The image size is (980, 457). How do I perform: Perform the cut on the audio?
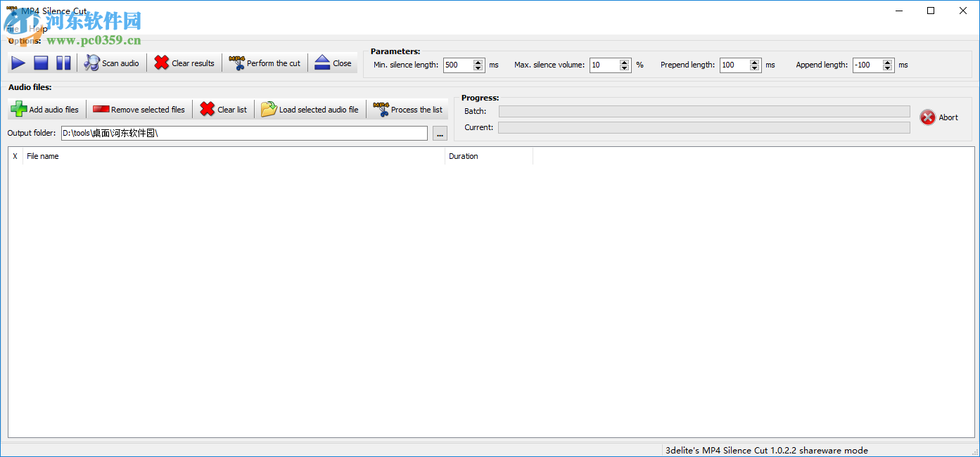click(x=265, y=63)
